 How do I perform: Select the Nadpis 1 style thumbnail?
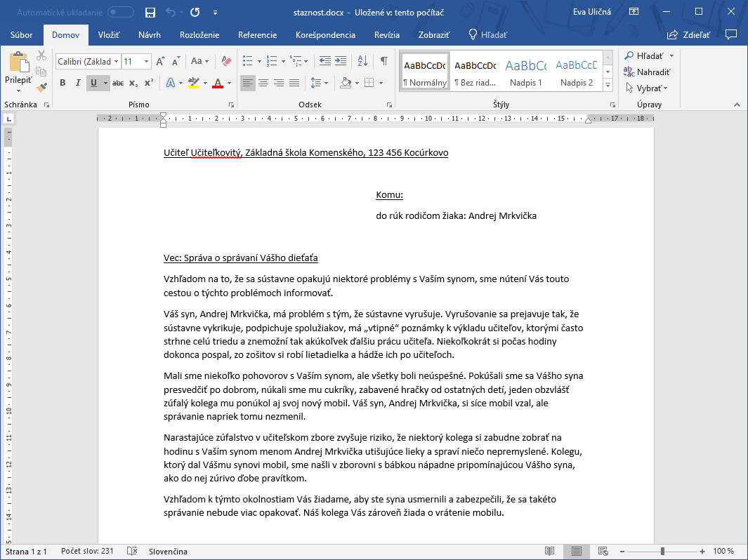click(x=525, y=72)
